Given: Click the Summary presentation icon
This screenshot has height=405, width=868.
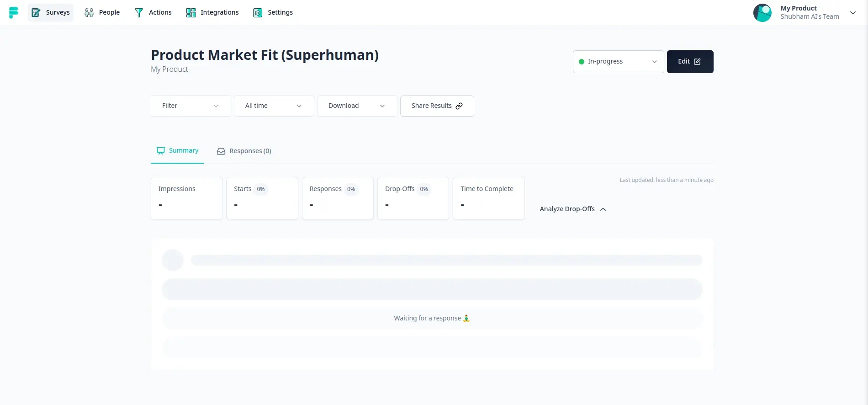Looking at the screenshot, I should (161, 151).
